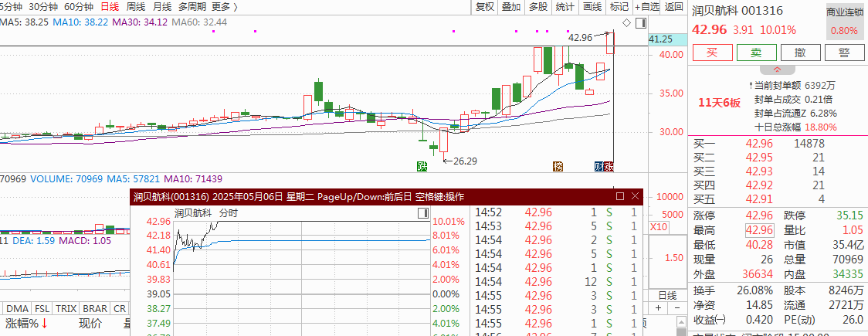Image resolution: width=868 pixels, height=336 pixels.
Task: Click the 外盘 value 36634
Action: (757, 274)
